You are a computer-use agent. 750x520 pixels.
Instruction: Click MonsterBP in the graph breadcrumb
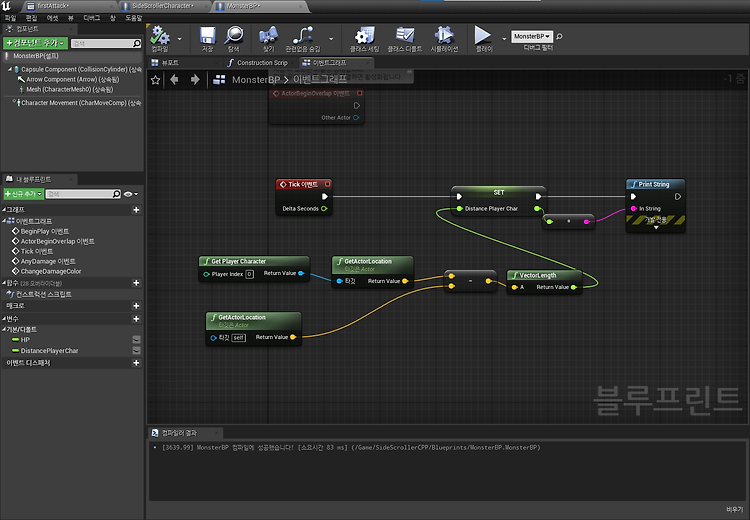(256, 80)
